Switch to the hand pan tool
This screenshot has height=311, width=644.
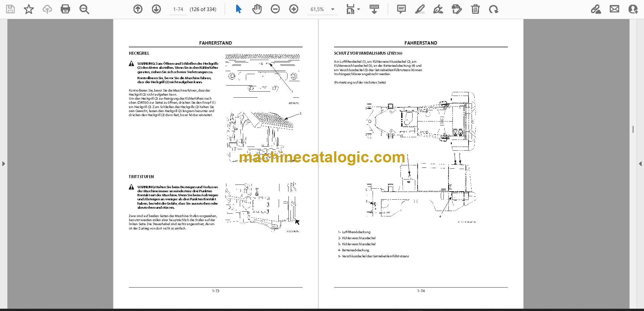257,9
